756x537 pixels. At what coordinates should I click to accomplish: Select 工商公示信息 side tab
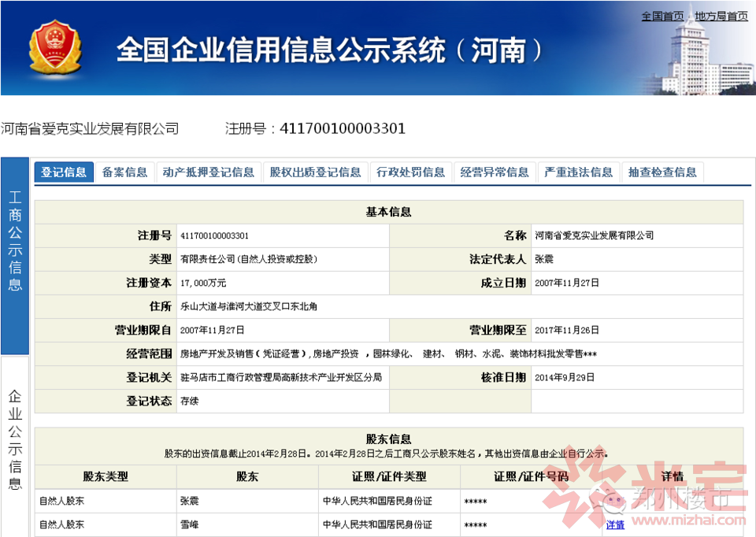coord(15,255)
